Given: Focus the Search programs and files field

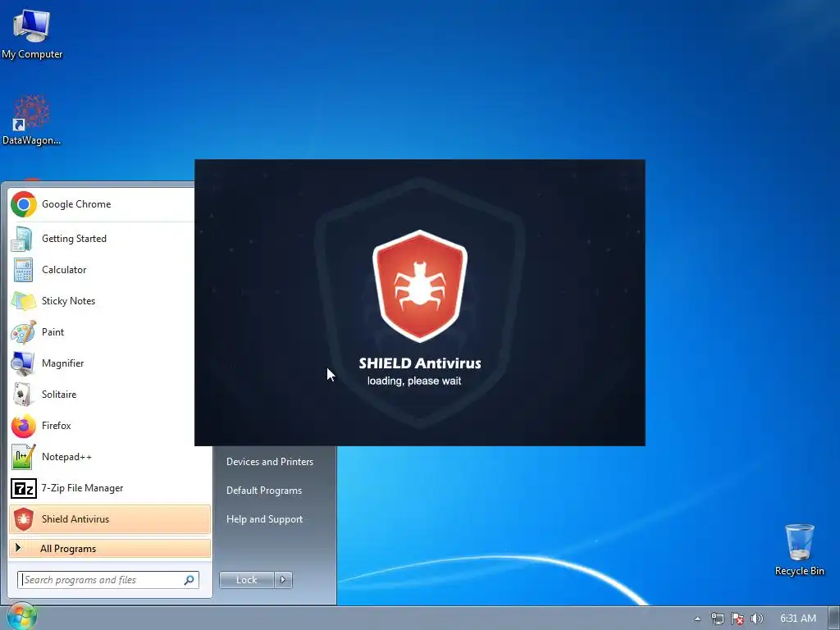Looking at the screenshot, I should 107,580.
